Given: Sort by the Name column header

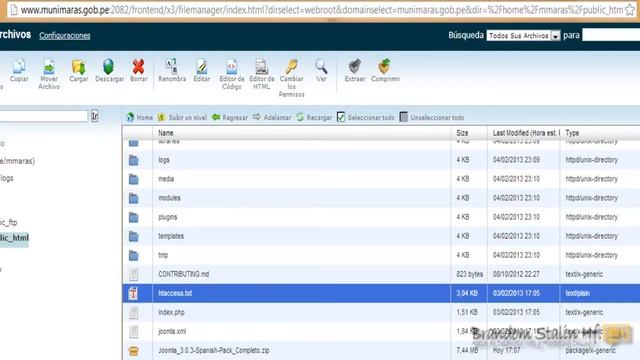Looking at the screenshot, I should 166,133.
